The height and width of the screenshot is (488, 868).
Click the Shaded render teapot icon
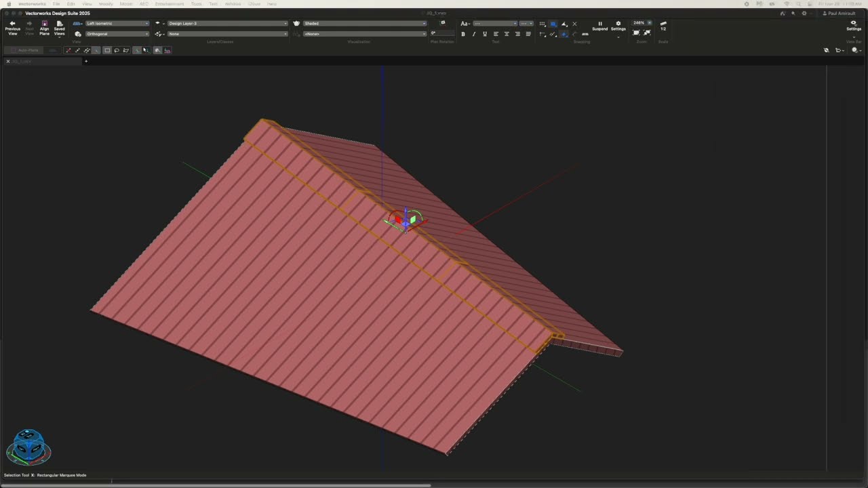(x=296, y=23)
